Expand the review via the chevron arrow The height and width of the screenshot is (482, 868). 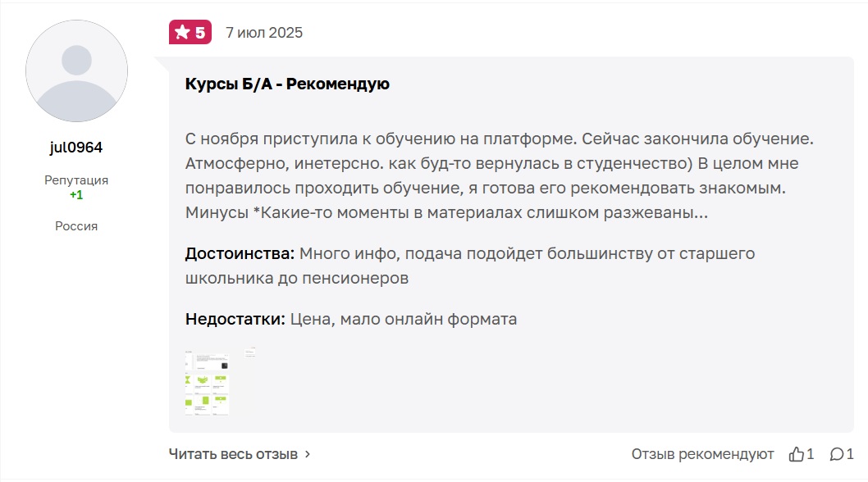pos(292,452)
